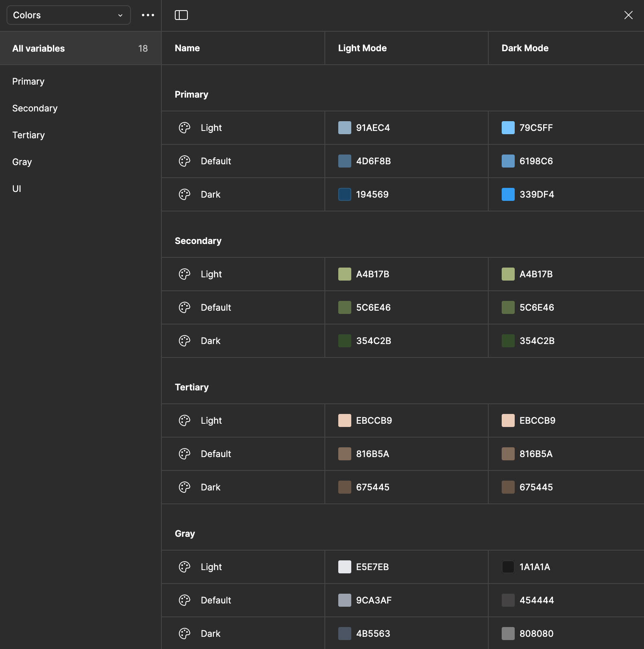The image size is (644, 649).
Task: Click palette icon of Primary Dark variable
Action: pos(185,194)
